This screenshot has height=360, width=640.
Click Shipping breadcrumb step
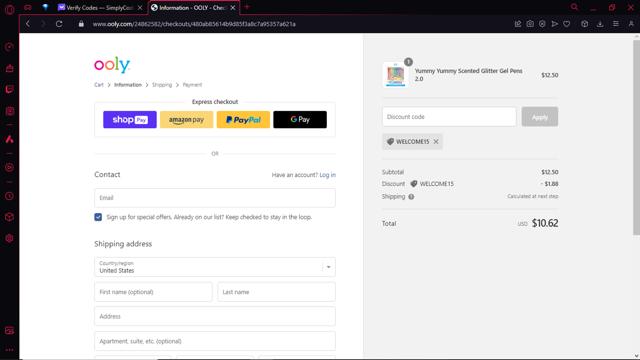click(x=162, y=85)
